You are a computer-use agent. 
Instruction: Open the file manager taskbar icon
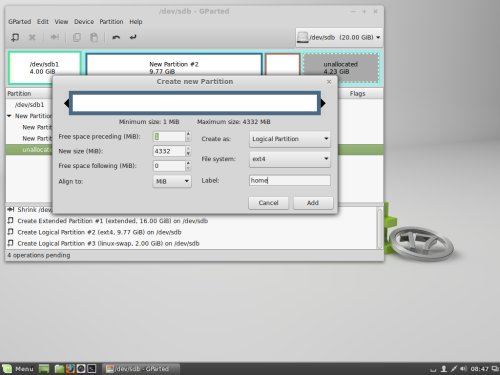pos(59,369)
